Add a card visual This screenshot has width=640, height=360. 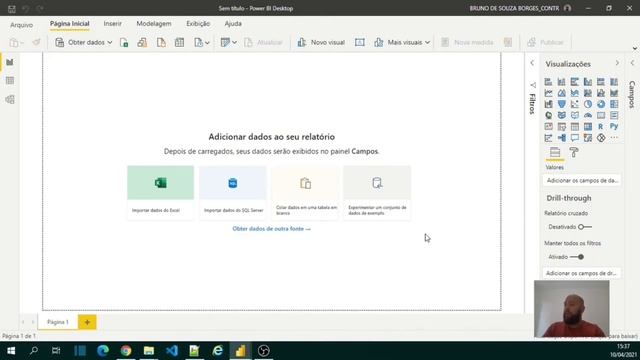(601, 116)
